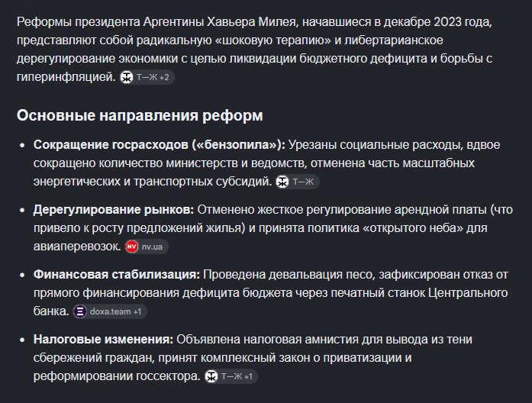Click the bold term Финансовая стабилизация
This screenshot has width=532, height=403.
117,275
